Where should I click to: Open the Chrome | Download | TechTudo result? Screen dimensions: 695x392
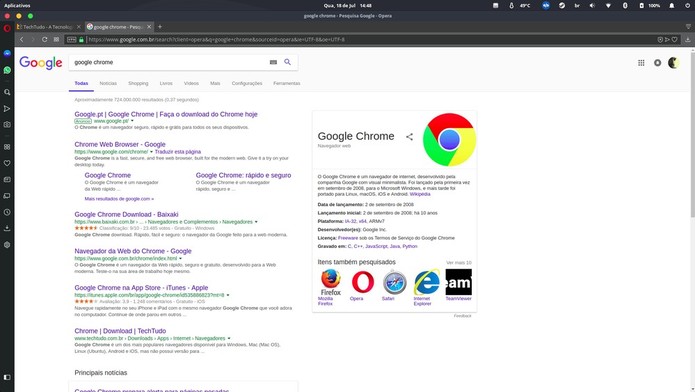[x=120, y=331]
